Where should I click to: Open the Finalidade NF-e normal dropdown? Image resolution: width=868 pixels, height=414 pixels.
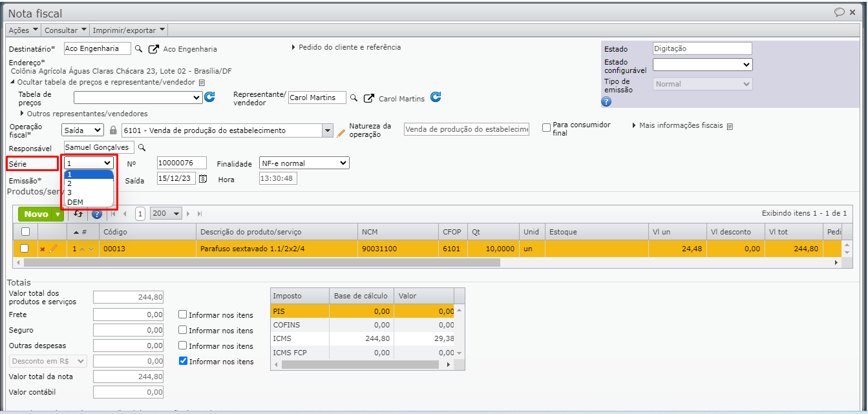(304, 163)
